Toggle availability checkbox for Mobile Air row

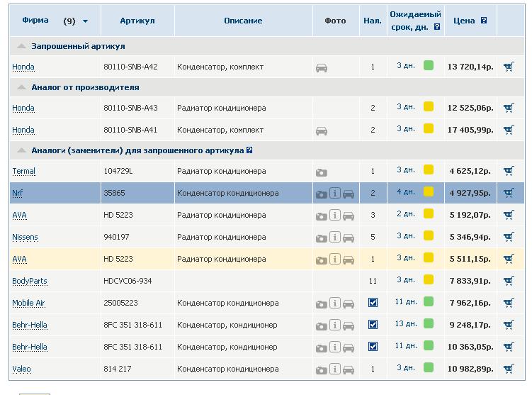click(x=373, y=302)
